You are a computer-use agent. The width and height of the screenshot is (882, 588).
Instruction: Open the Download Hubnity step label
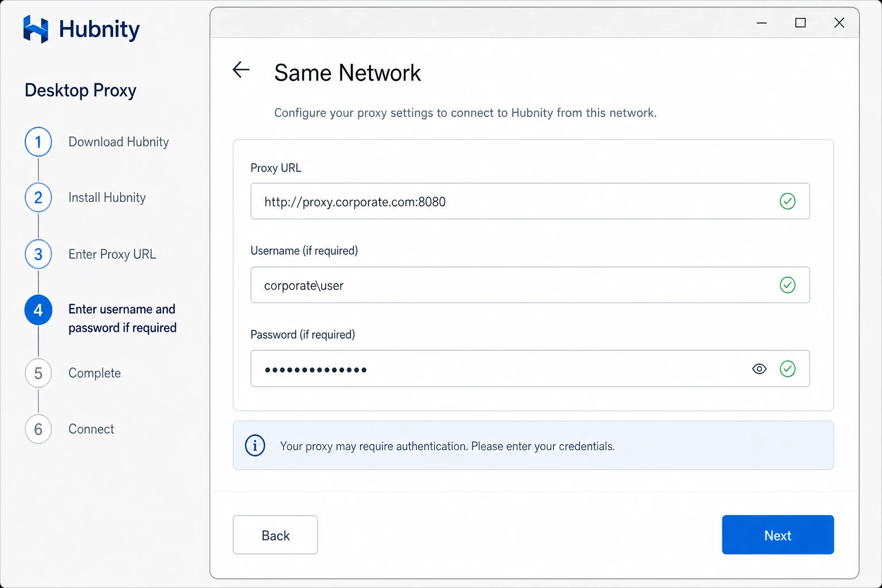coord(118,142)
